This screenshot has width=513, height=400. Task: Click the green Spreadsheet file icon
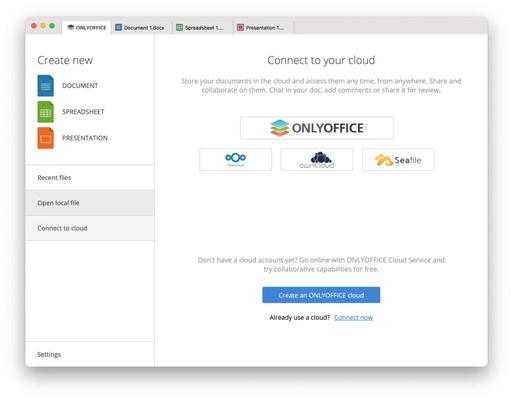coord(45,112)
